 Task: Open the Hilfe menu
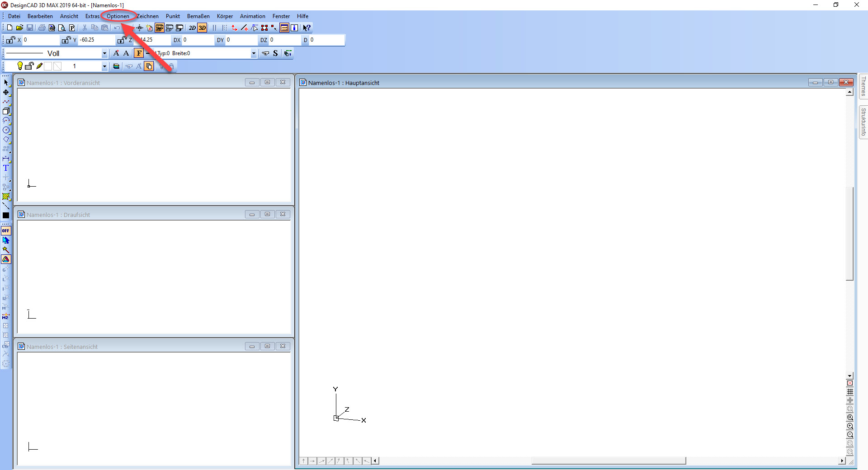(302, 16)
